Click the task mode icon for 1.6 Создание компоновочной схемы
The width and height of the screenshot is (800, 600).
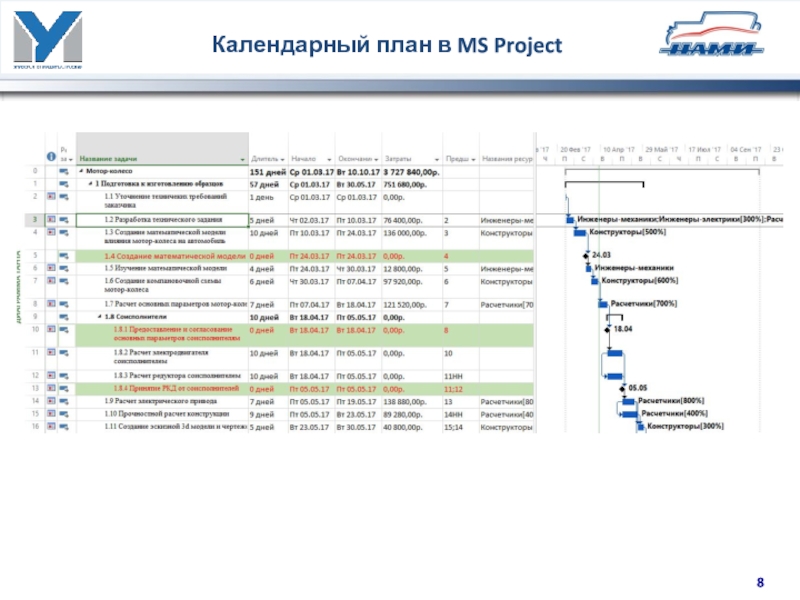coord(64,281)
